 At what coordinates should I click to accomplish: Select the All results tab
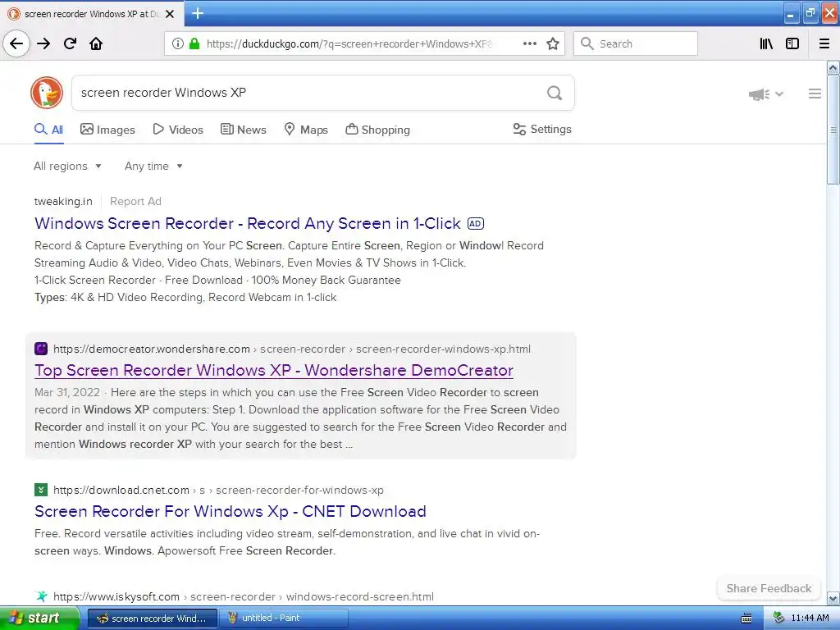click(x=48, y=130)
